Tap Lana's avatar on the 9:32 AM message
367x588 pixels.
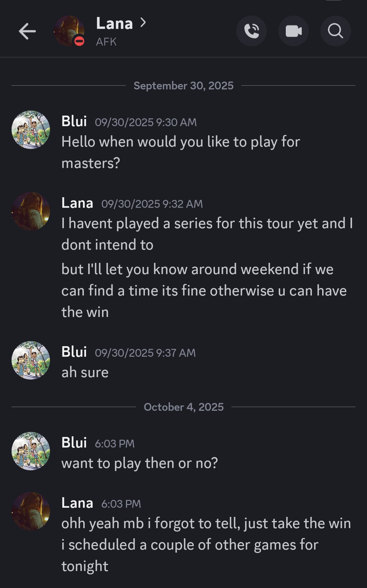[31, 211]
